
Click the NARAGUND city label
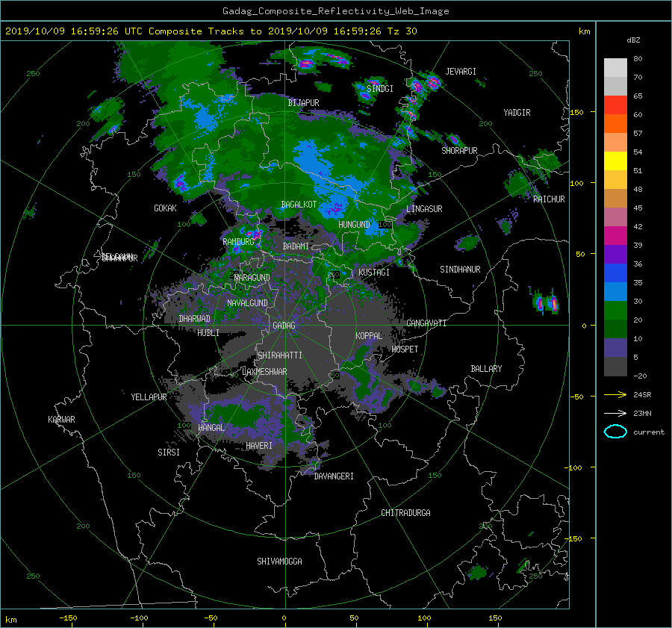point(252,278)
